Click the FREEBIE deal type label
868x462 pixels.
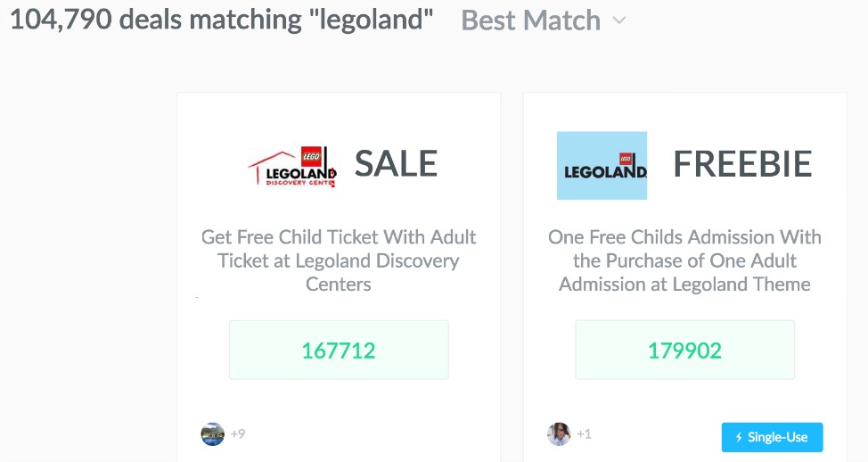(x=741, y=164)
